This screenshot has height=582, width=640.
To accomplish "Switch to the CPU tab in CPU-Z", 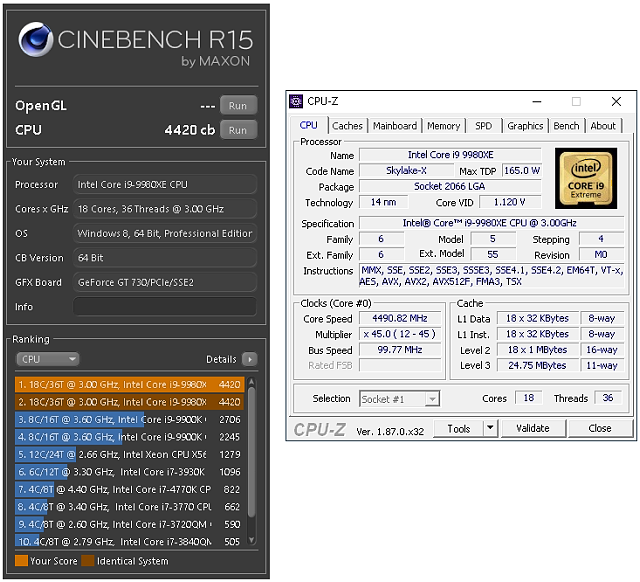I will (x=309, y=125).
